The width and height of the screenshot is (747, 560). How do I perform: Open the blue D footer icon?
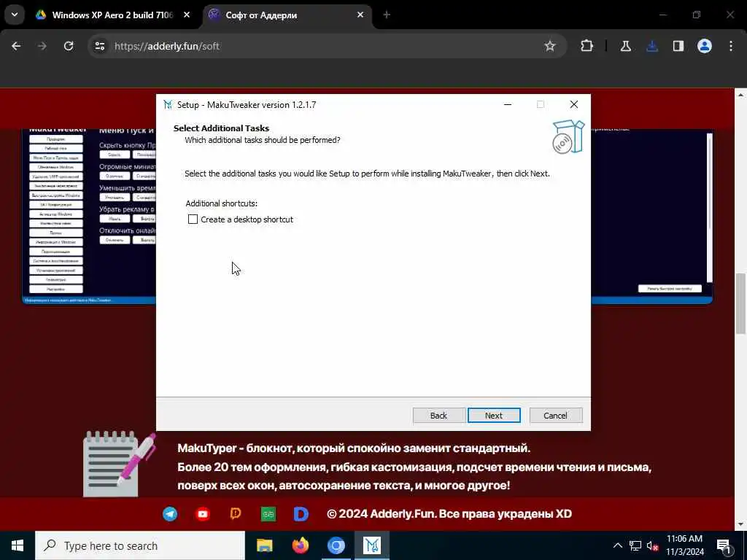click(x=301, y=514)
